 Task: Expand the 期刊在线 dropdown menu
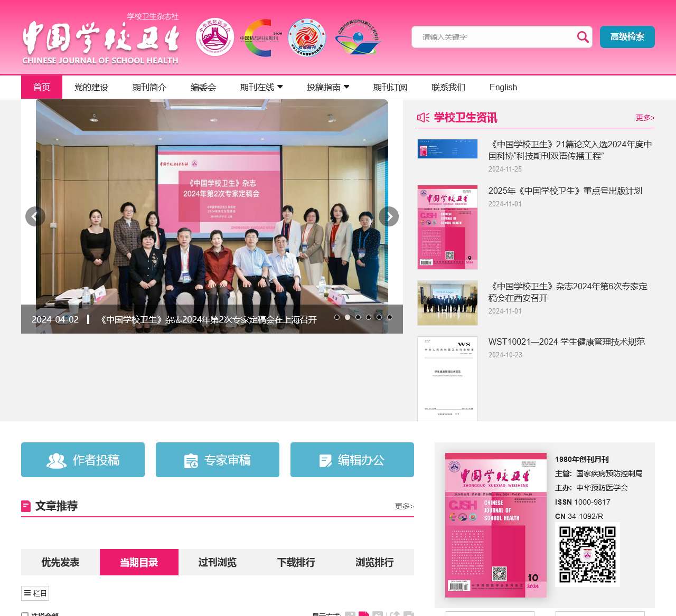tap(261, 87)
